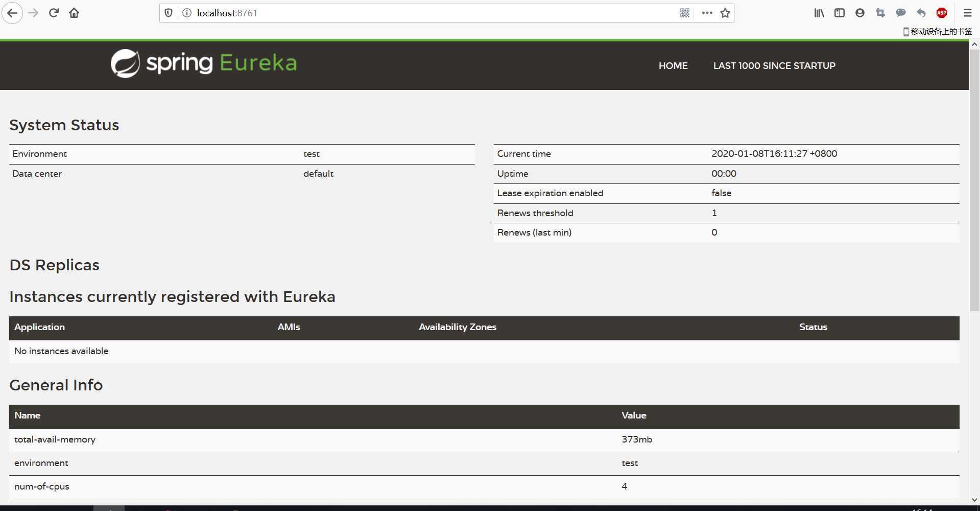Click the 'Status' column header
The image size is (980, 511).
pos(813,327)
